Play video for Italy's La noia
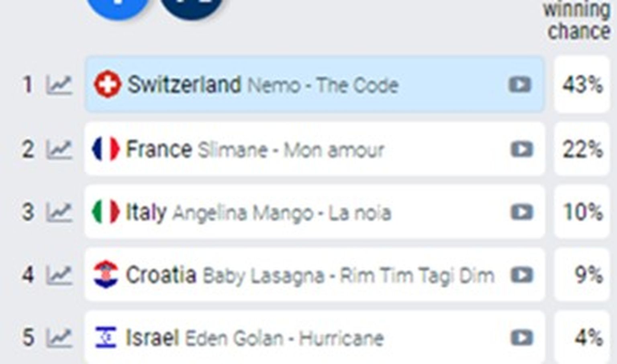This screenshot has width=617, height=364. (x=522, y=212)
